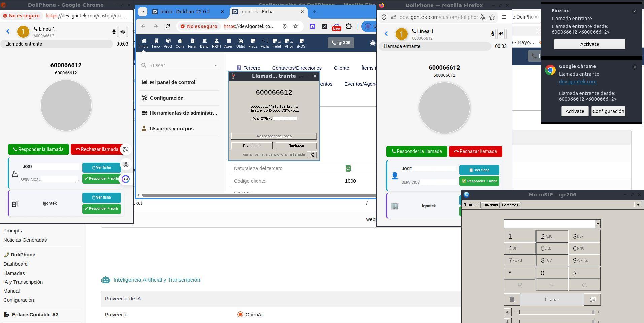Click Configuración in Google Chrome notification
The image size is (644, 323).
[x=608, y=111]
